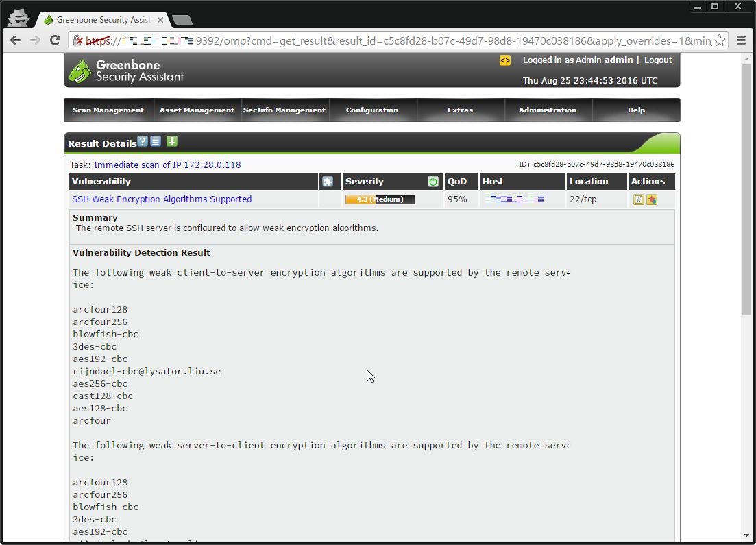Toggle the green severity overrides icon

click(x=433, y=182)
